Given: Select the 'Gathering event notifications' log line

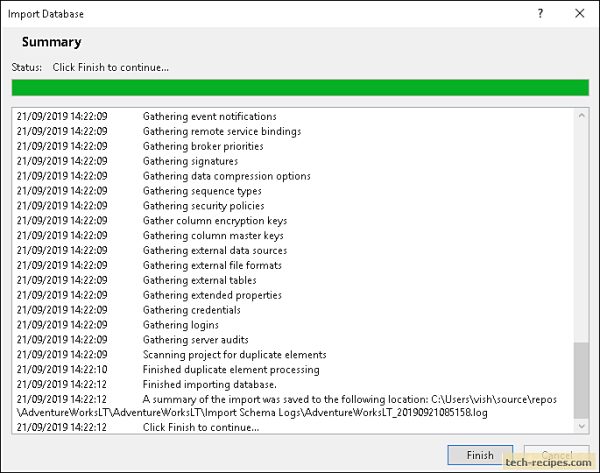Looking at the screenshot, I should click(210, 116).
